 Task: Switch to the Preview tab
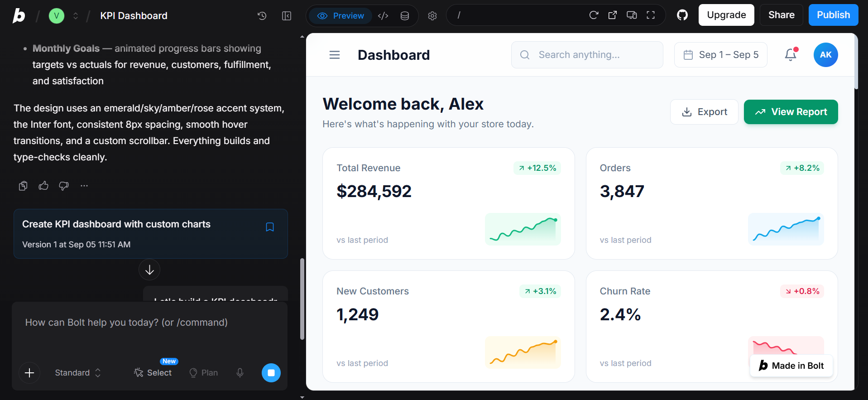(x=341, y=16)
